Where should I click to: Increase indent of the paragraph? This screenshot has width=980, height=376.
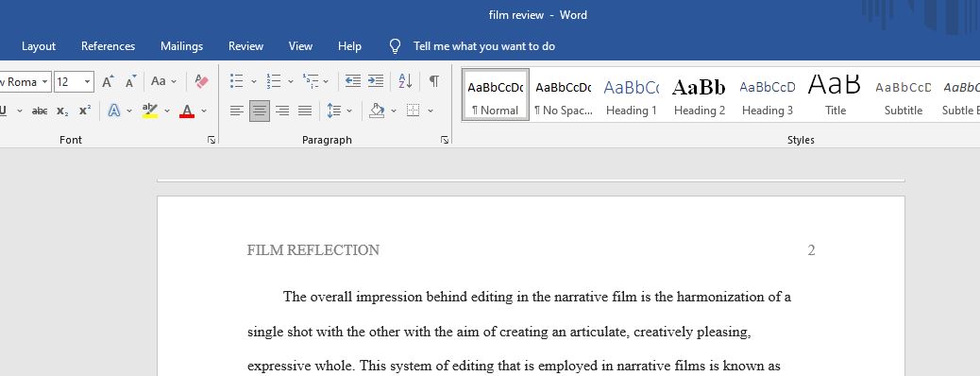376,80
